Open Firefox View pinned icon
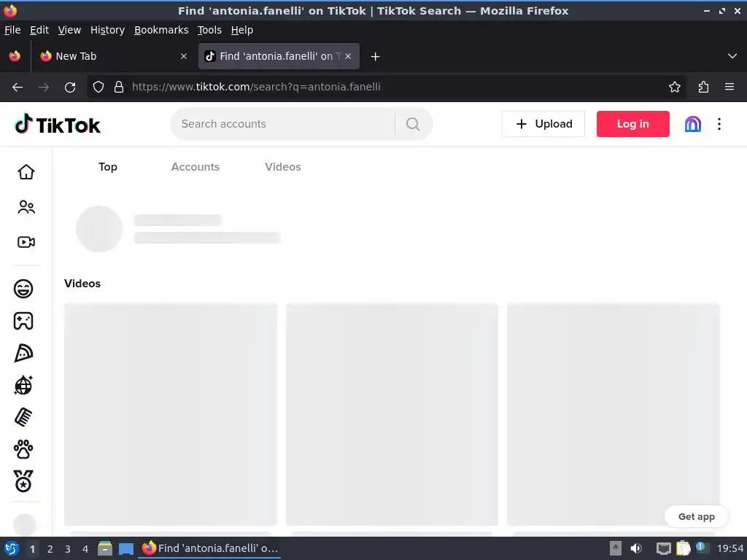This screenshot has height=560, width=747. point(15,56)
